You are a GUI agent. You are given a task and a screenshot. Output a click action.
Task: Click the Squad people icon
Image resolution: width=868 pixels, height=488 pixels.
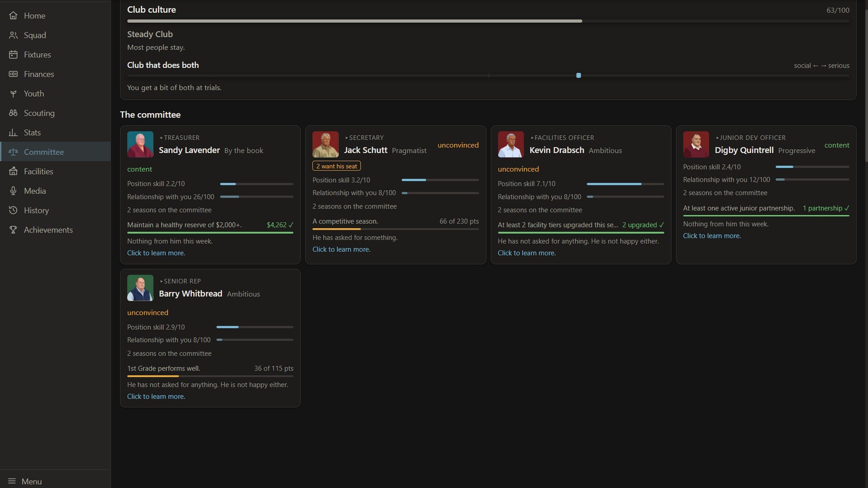pos(13,35)
